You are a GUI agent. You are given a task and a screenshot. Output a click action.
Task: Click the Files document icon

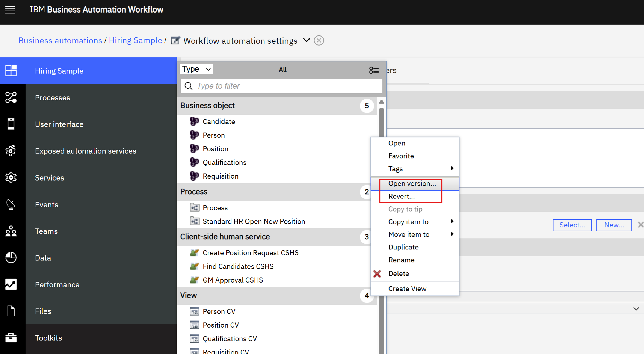coord(11,311)
